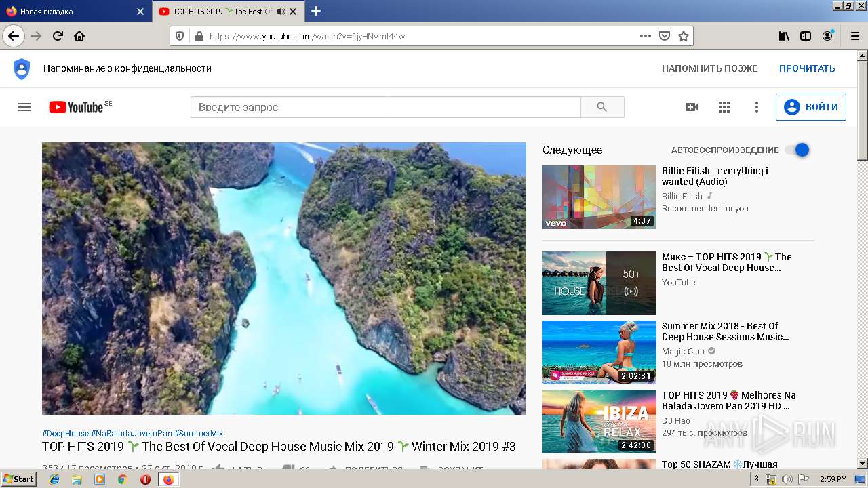Click the Firefox taskbar button

[x=168, y=479]
